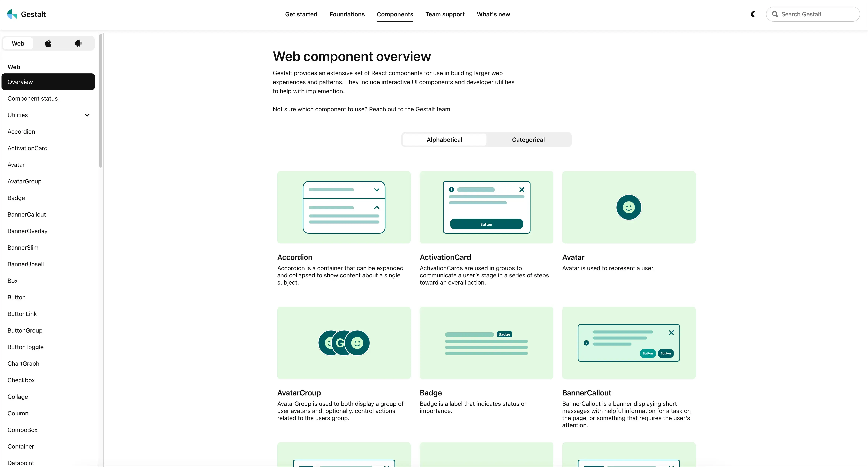
Task: Click the sidebar vertical scrollbar
Action: click(x=101, y=101)
